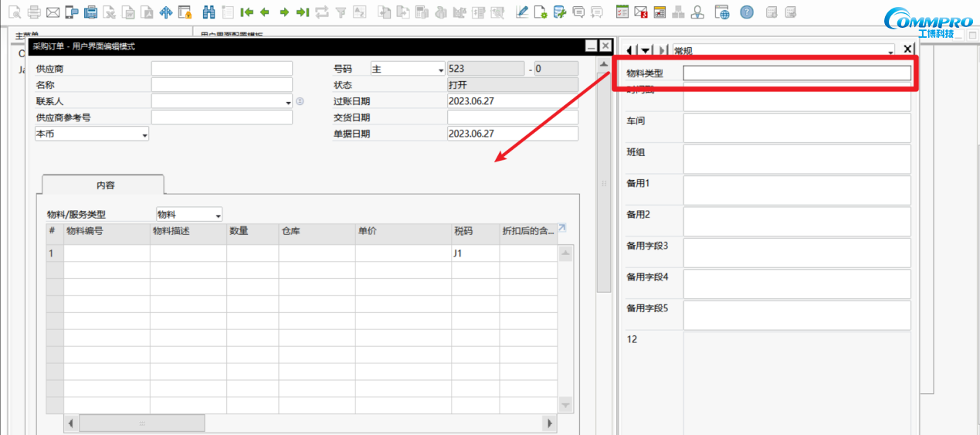
Task: Click the 交货日期 input field
Action: (x=512, y=117)
